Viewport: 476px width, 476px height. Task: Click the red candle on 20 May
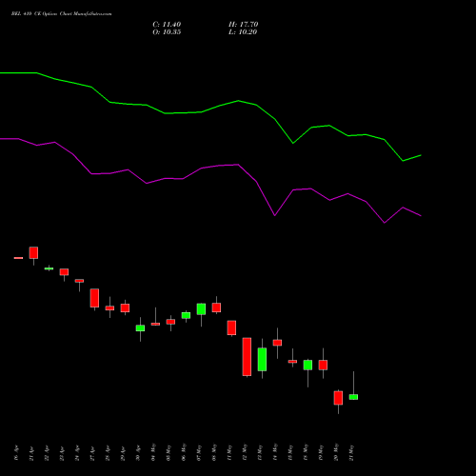tap(338, 398)
